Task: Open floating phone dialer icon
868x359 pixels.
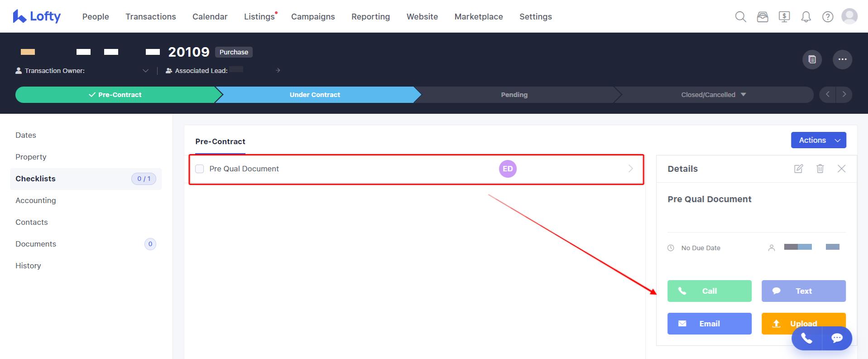Action: click(x=806, y=338)
